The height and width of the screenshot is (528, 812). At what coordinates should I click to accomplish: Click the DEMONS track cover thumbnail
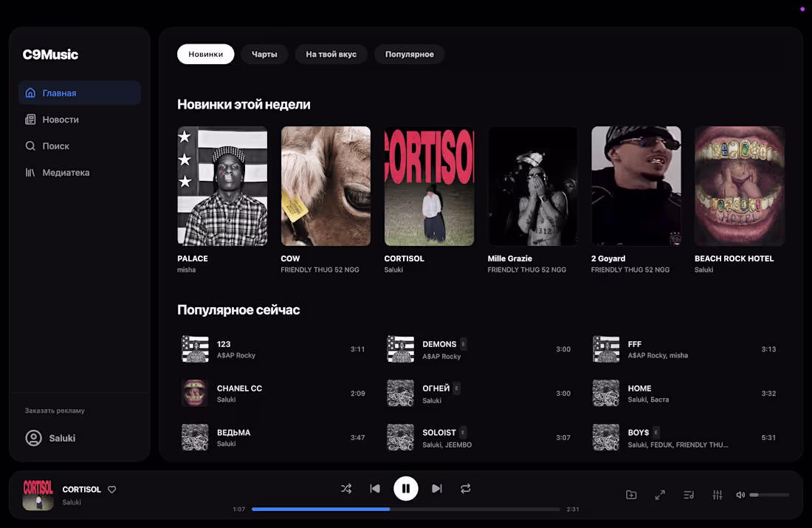click(400, 349)
